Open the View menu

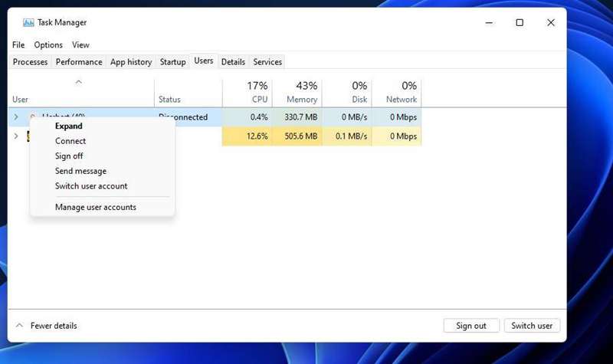tap(80, 45)
